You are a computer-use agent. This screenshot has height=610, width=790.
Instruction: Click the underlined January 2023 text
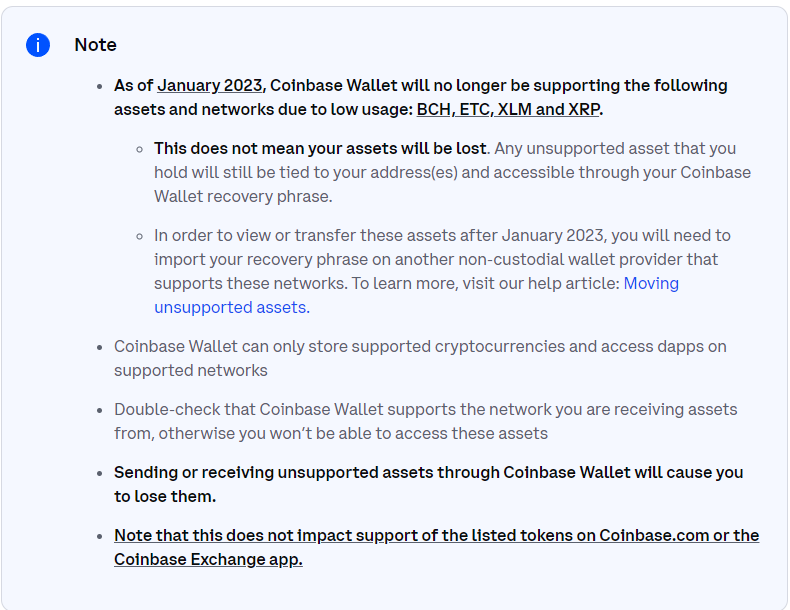210,86
